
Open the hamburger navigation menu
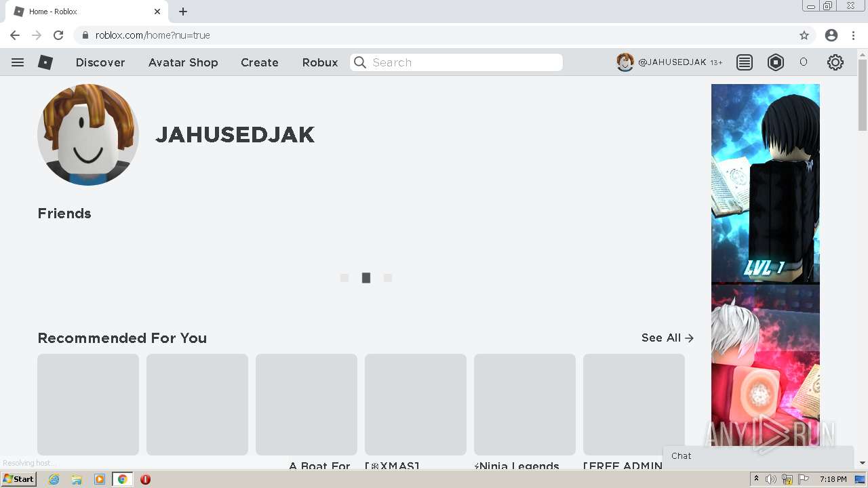point(18,62)
